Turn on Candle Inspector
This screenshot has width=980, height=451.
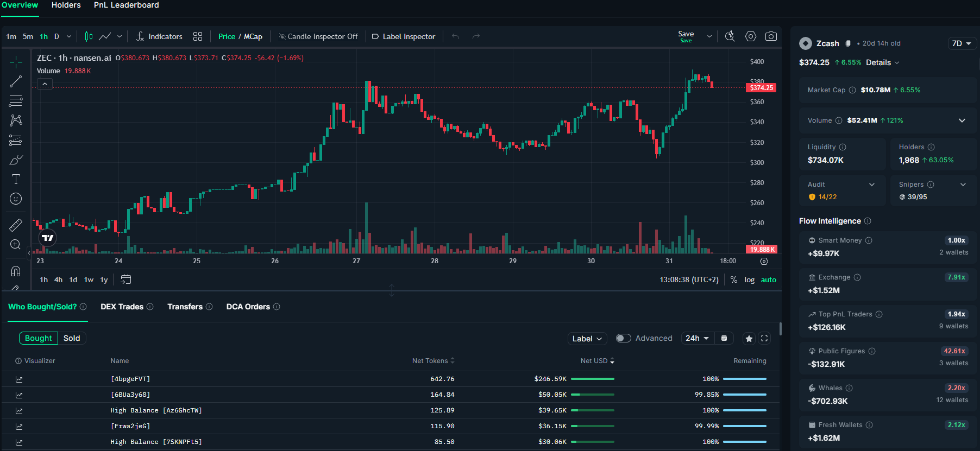coord(318,36)
